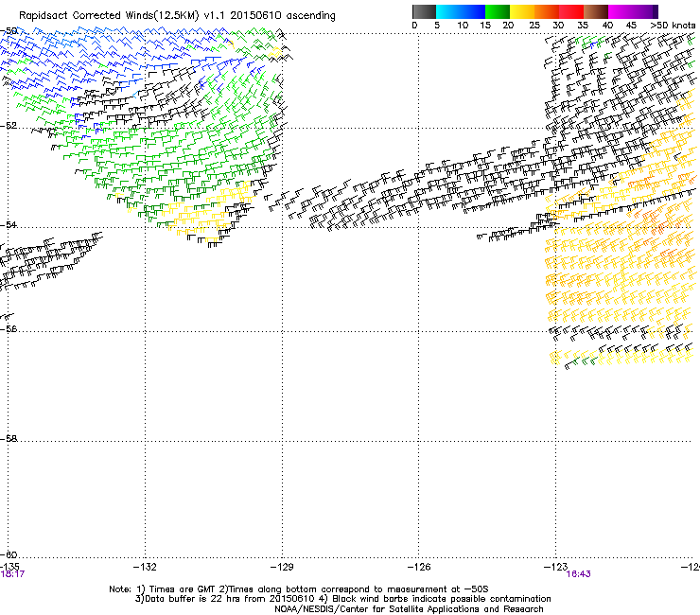Click the -52 latitude axis label
This screenshot has width=700, height=615.
(9, 126)
